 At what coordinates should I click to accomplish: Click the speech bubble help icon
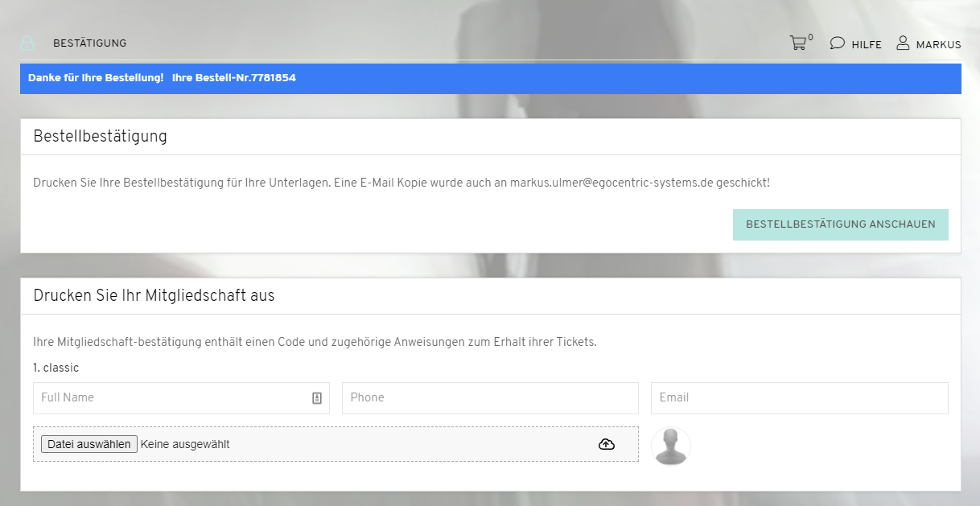click(837, 43)
